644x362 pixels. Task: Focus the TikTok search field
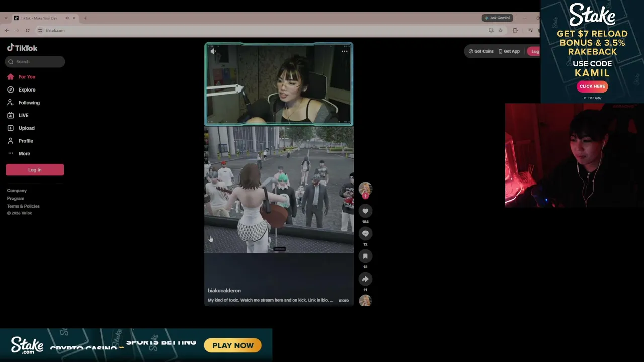point(35,62)
